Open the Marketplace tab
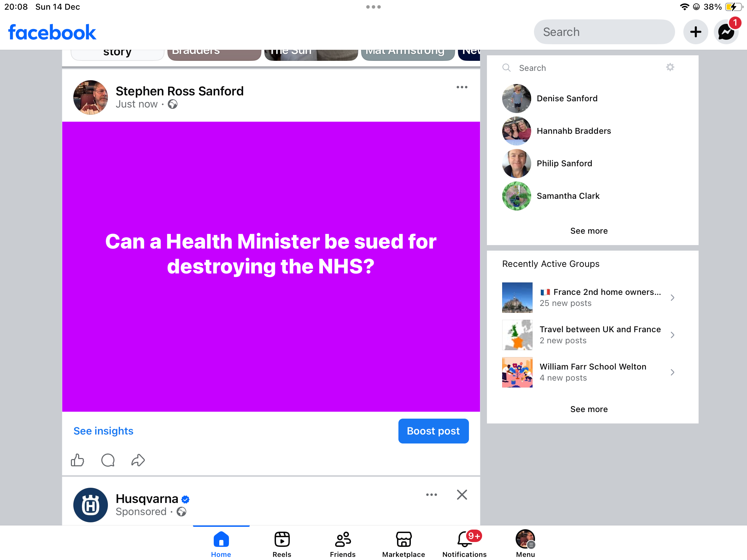Viewport: 747px width, 560px height. tap(404, 544)
